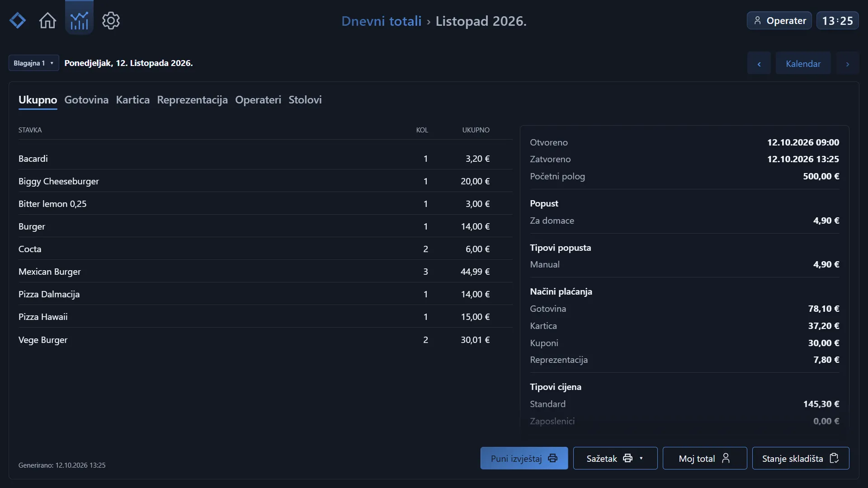Select the Vege Burger row

265,340
